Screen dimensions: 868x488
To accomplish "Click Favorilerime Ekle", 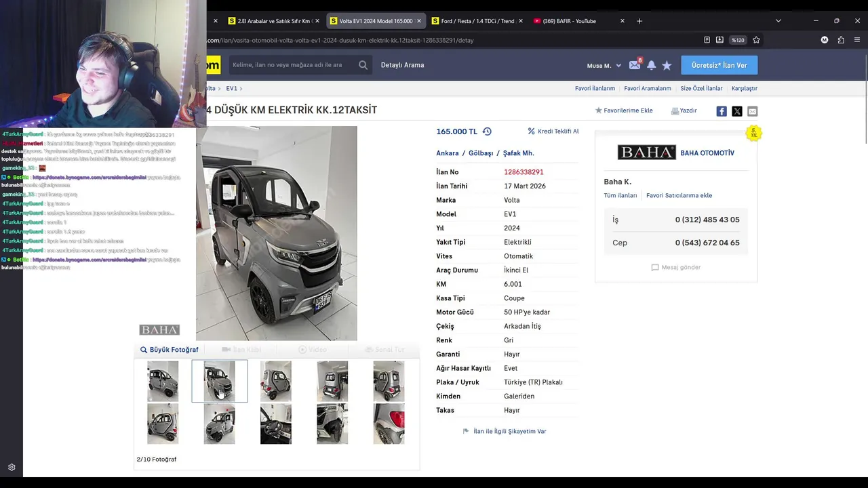I will tap(624, 110).
